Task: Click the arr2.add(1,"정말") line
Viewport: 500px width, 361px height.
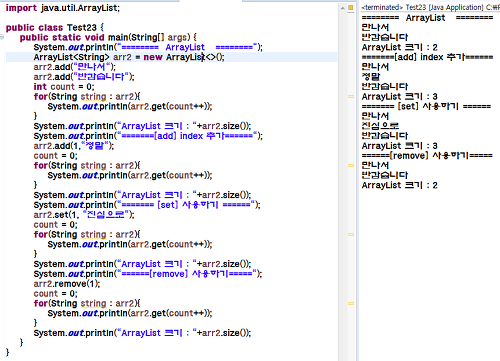Action: coord(74,146)
